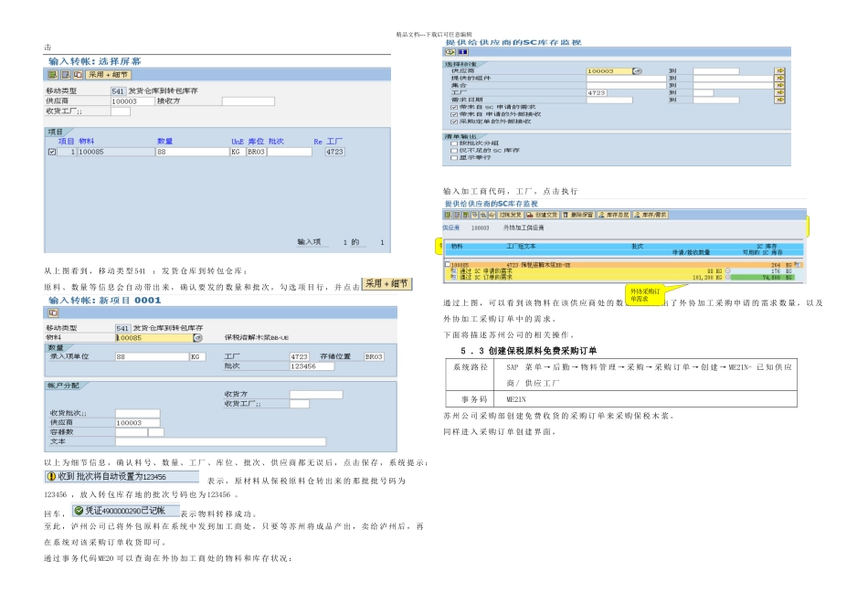Click 供应商 field 100003 in selection screen
868x614 pixels.
[132, 101]
